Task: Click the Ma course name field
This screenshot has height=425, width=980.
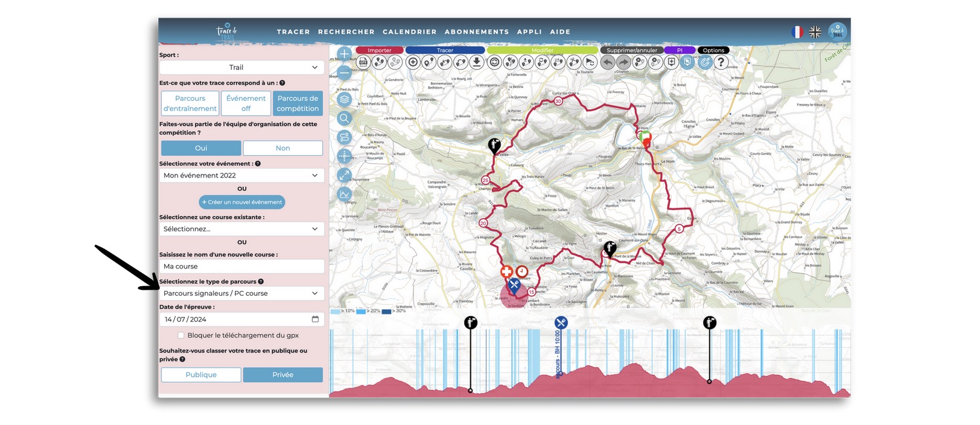Action: point(241,267)
